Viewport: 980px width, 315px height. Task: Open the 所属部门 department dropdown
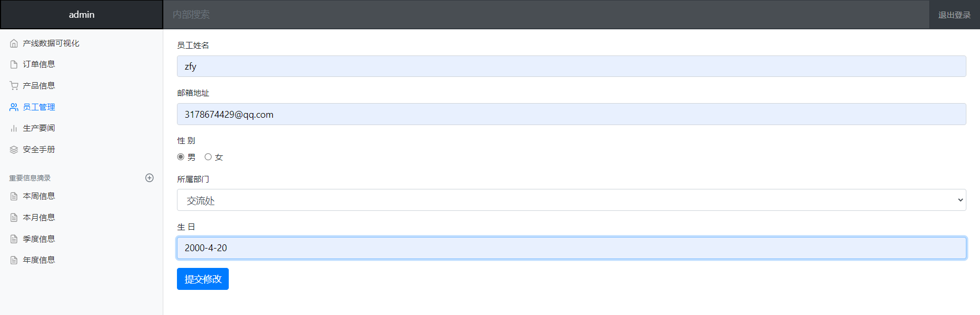tap(571, 200)
